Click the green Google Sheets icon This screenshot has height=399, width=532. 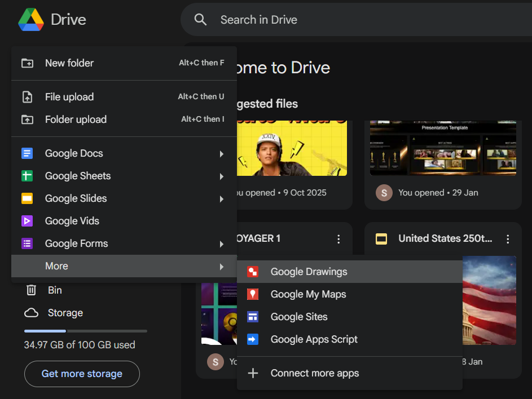pos(27,176)
